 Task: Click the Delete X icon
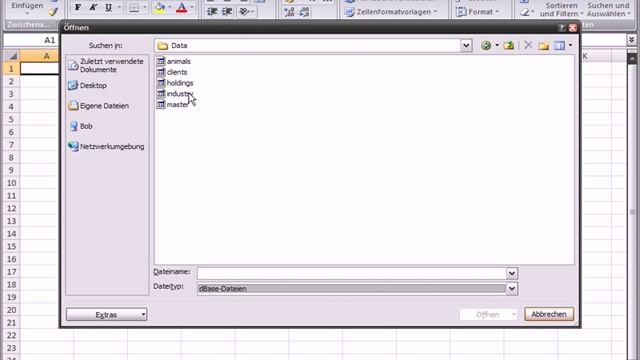528,45
